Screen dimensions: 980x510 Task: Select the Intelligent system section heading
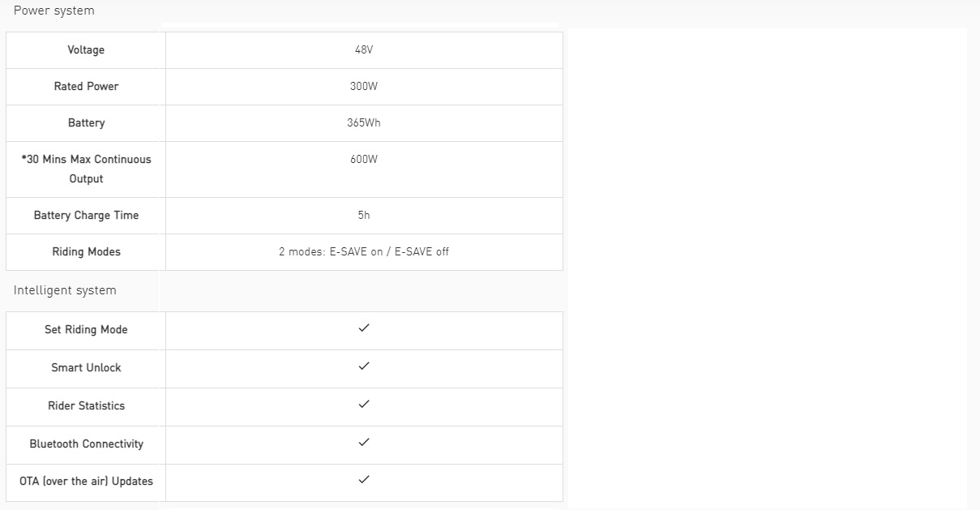65,290
